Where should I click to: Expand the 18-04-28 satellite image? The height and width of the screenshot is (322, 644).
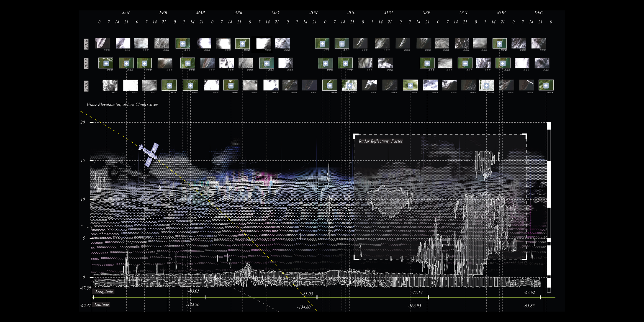tap(242, 44)
